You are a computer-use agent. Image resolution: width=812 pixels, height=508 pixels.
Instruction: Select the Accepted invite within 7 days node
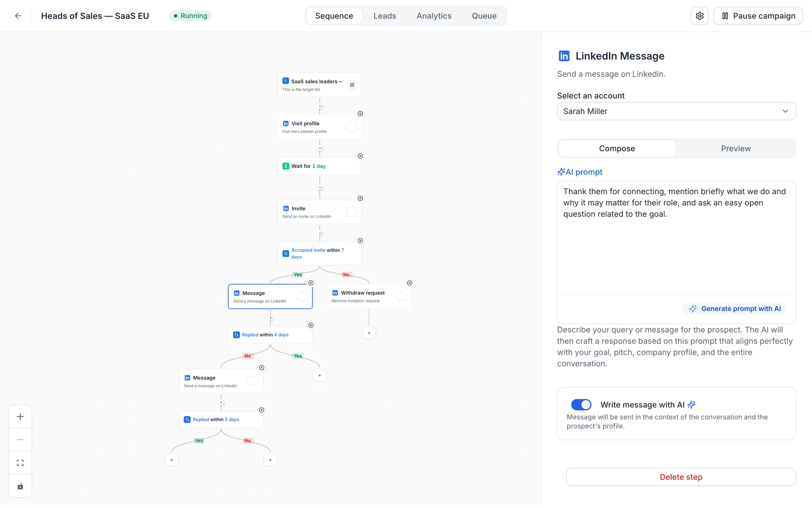(x=320, y=254)
